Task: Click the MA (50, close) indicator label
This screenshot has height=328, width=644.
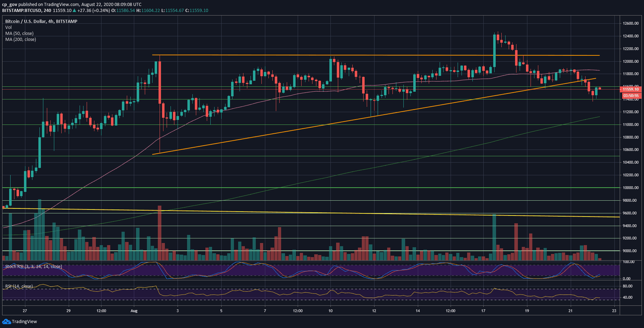Action: (19, 33)
